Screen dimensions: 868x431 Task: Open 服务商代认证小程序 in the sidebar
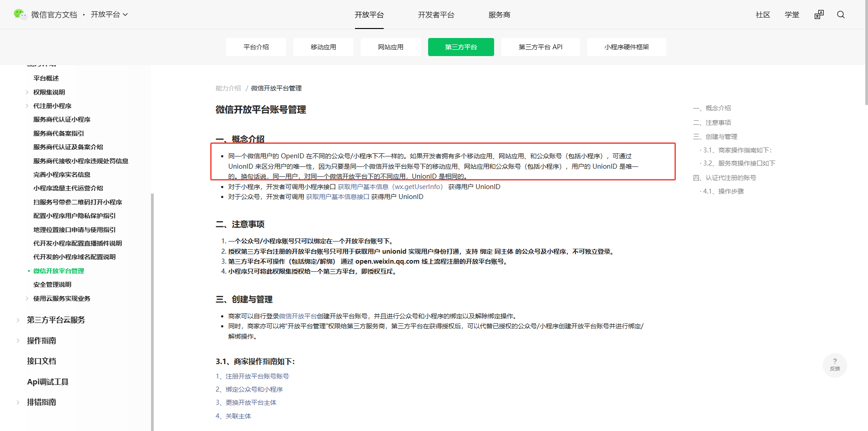[x=62, y=119]
